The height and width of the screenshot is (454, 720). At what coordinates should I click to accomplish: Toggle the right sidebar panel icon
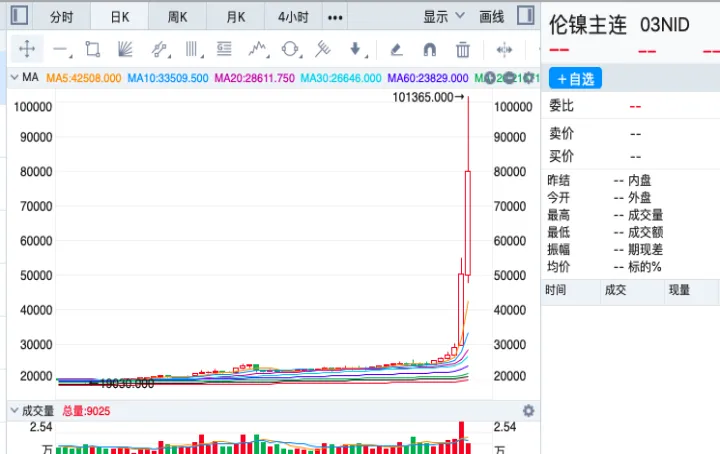(525, 16)
